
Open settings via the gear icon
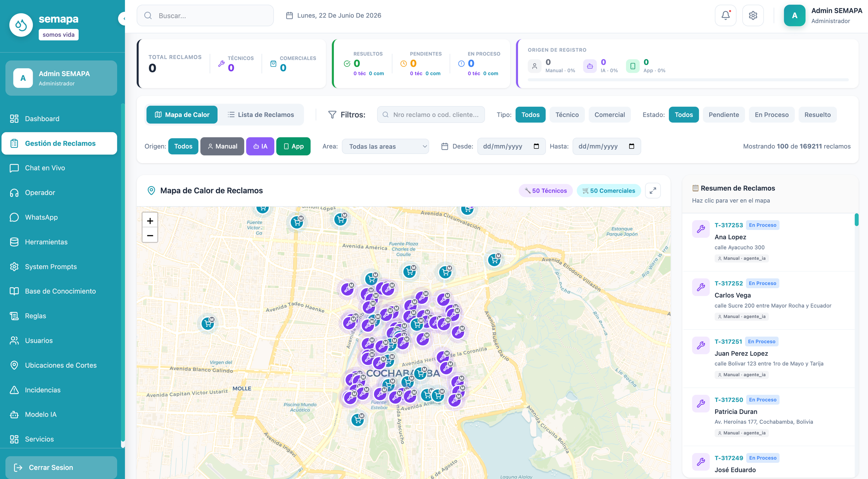753,15
